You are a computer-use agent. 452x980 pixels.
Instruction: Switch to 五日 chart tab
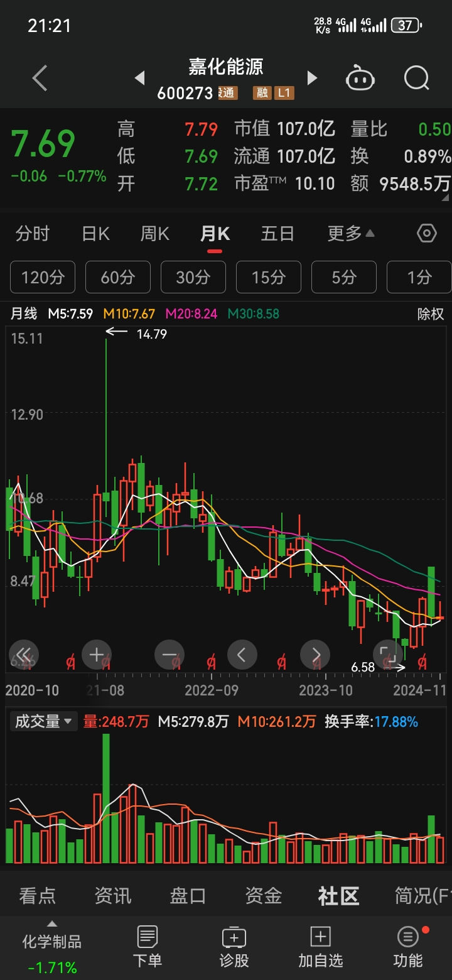[x=277, y=234]
